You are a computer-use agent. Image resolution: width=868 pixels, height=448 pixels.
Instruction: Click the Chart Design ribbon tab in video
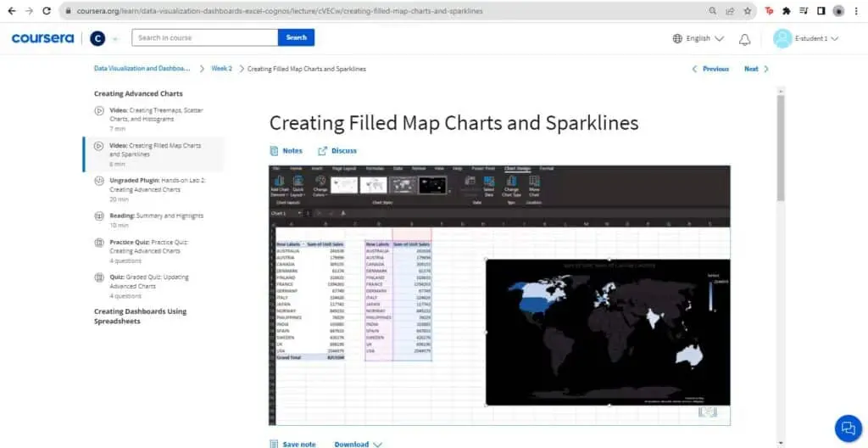[x=518, y=169]
